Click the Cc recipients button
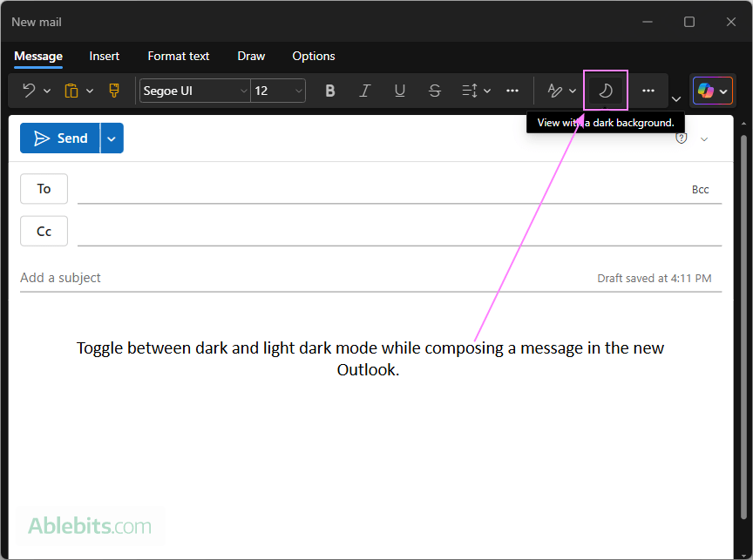Screen dimensions: 753x560 tap(44, 232)
